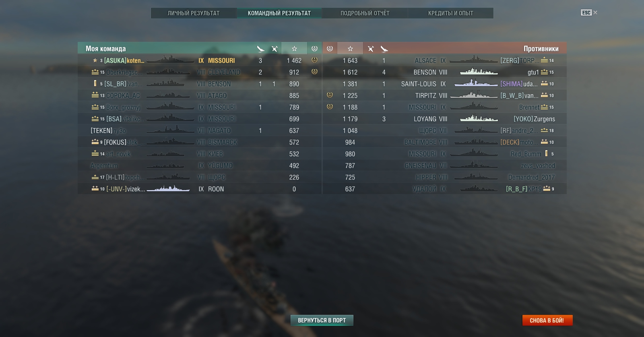Switch to Подробный отчёт tab

tap(365, 13)
